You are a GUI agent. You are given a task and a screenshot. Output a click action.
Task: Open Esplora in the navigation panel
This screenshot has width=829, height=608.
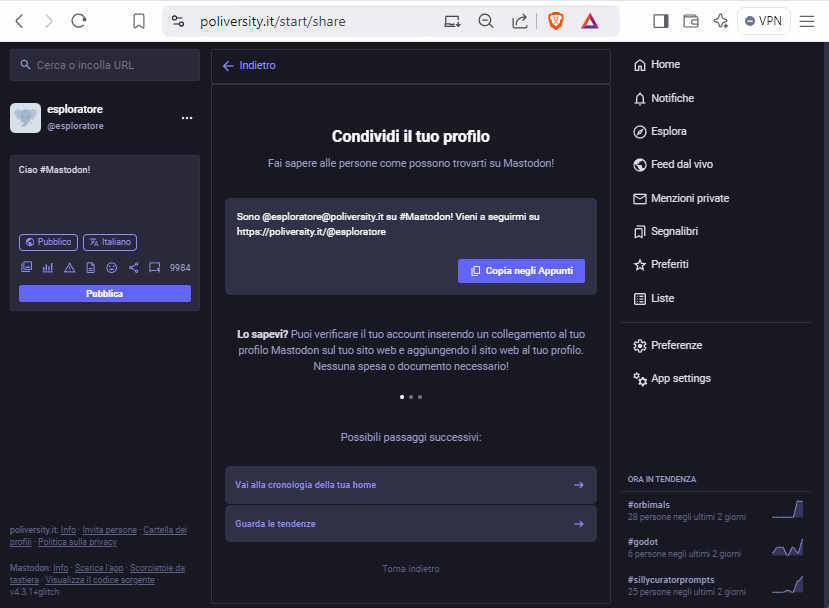pos(659,131)
